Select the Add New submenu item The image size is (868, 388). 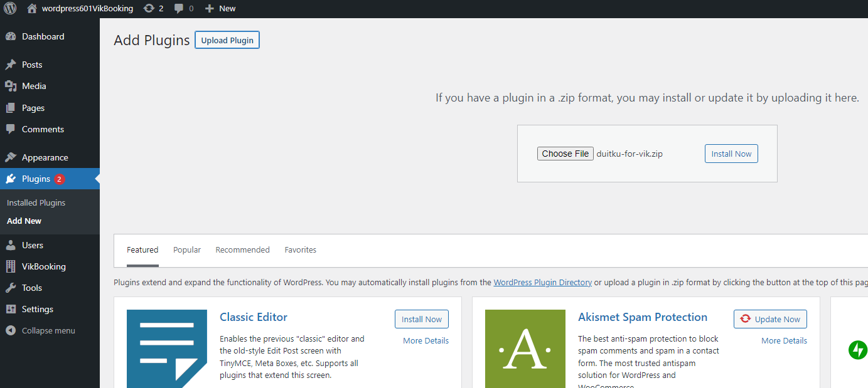click(24, 221)
